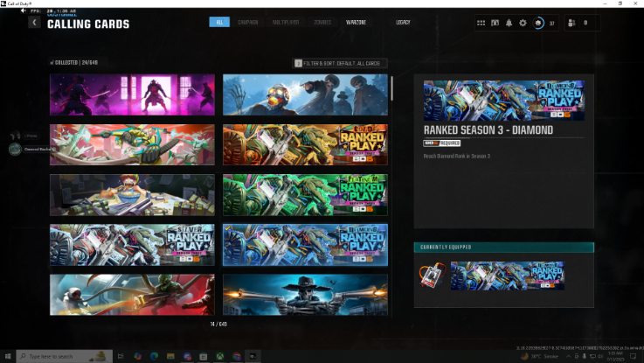This screenshot has height=363, width=644.
Task: Select the Silver Ranked Play calling card
Action: pyautogui.click(x=132, y=245)
